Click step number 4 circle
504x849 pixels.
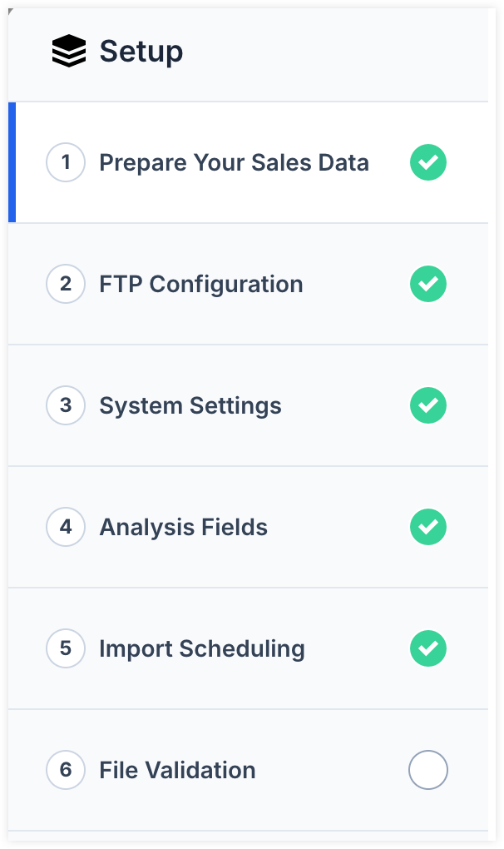click(66, 527)
